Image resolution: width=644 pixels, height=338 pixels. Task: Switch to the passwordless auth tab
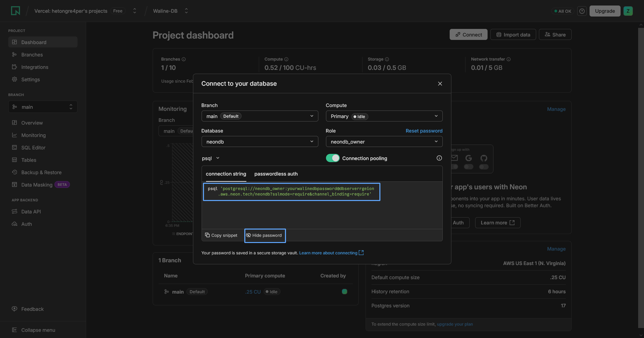[276, 174]
